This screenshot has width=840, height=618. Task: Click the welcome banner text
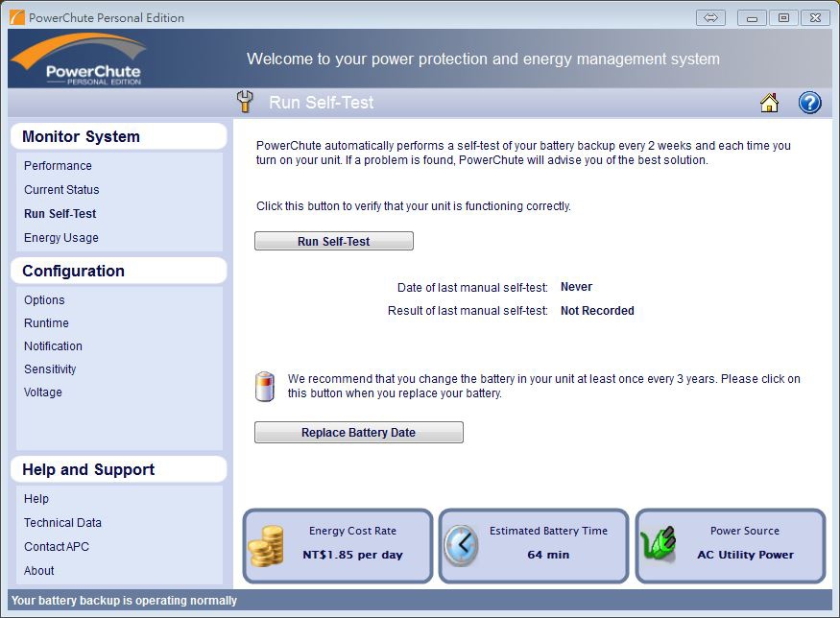pyautogui.click(x=483, y=59)
